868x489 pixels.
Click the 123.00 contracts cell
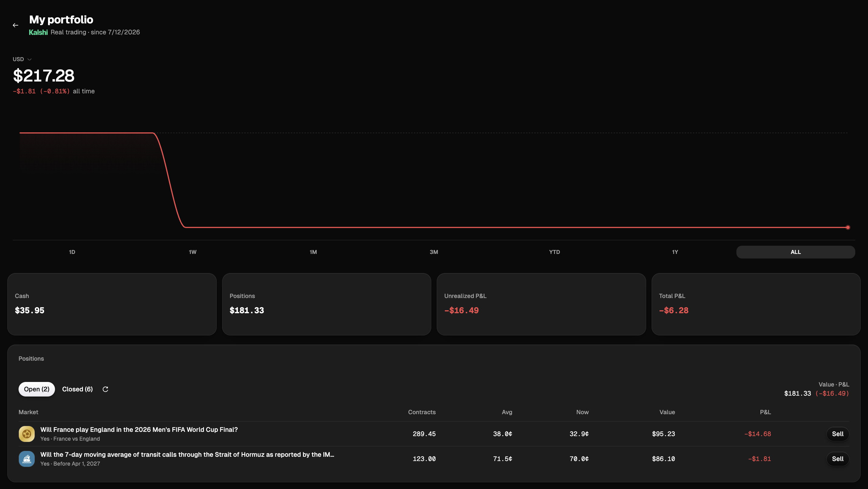[x=424, y=459]
